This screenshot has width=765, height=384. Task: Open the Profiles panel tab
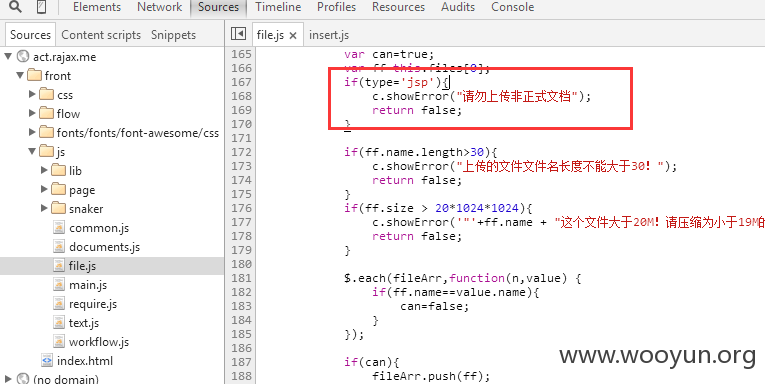click(x=336, y=7)
